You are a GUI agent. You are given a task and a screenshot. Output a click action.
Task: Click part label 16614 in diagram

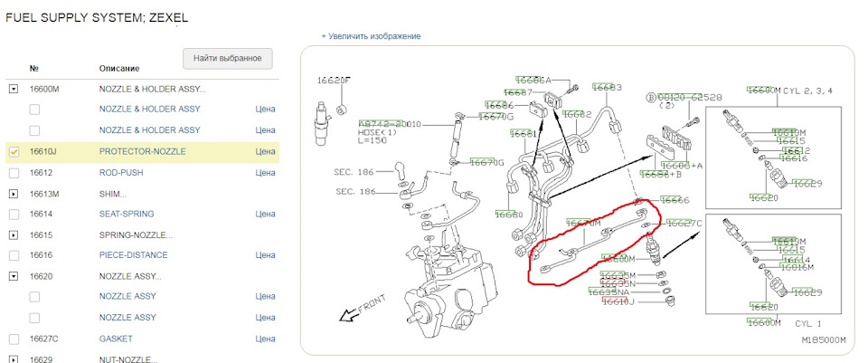pos(797,260)
